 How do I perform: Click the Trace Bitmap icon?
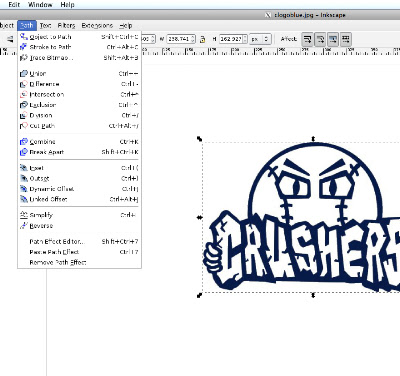pyautogui.click(x=24, y=58)
